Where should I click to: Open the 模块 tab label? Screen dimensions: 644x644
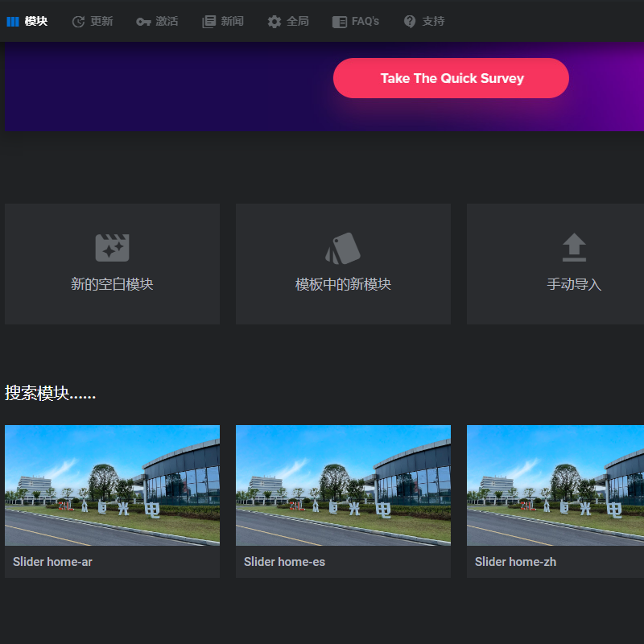pyautogui.click(x=36, y=21)
